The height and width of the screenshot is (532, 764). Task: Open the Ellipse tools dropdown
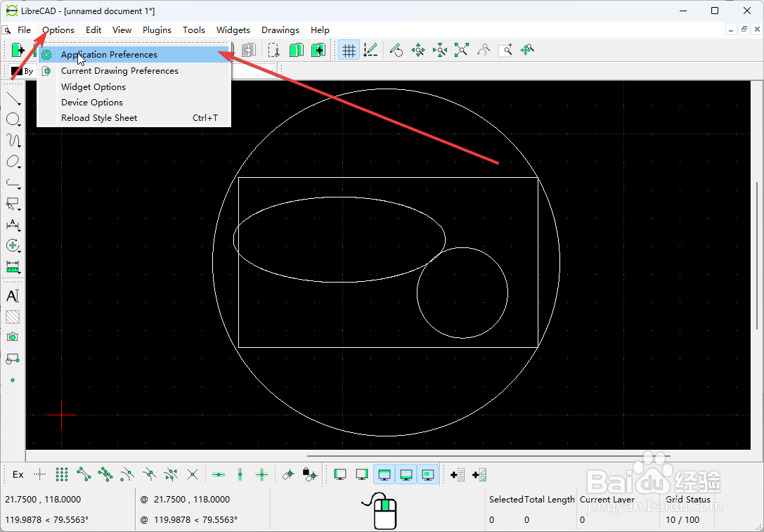pyautogui.click(x=13, y=162)
